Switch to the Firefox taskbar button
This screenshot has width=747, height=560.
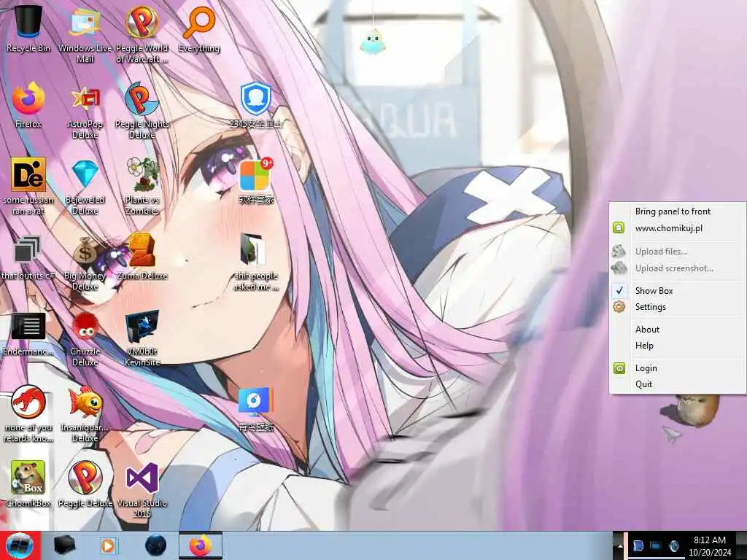(x=200, y=545)
